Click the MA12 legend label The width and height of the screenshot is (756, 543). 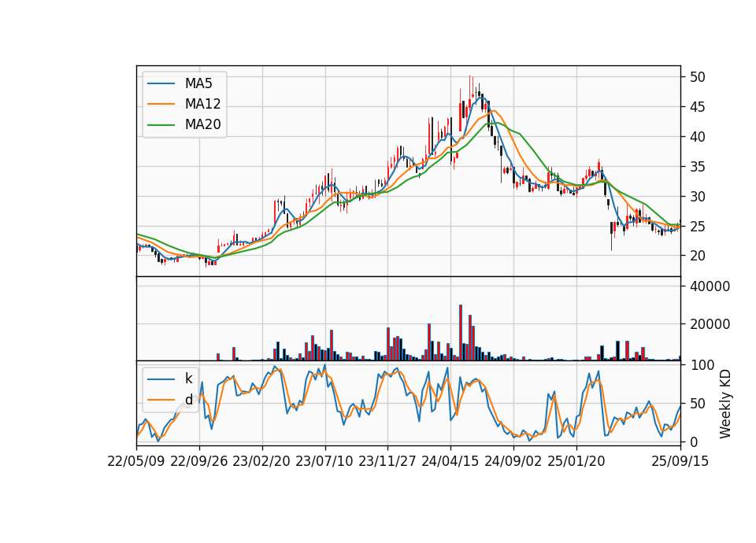tap(202, 104)
